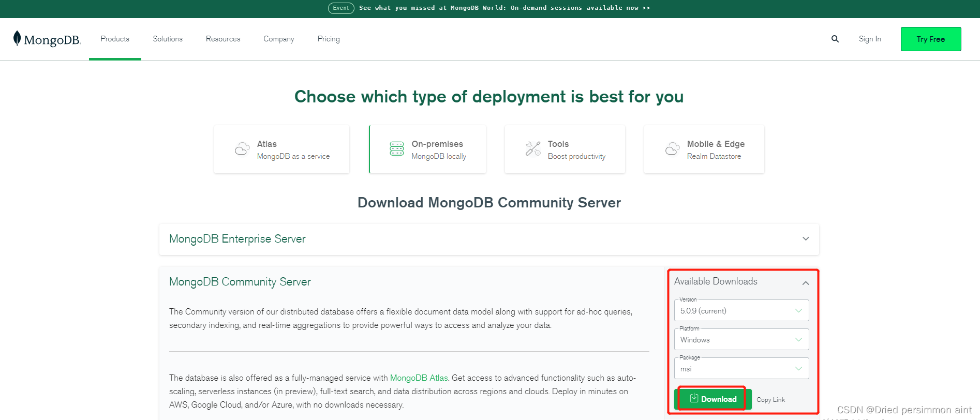Open the search magnifier icon
Image resolution: width=980 pixels, height=420 pixels.
coord(835,39)
